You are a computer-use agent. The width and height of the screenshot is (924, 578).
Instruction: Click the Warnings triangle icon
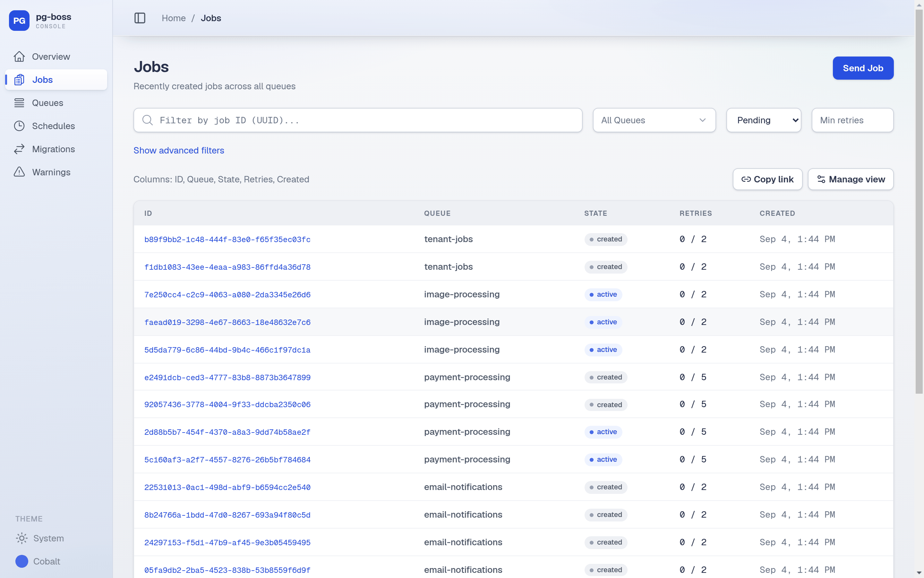pyautogui.click(x=19, y=172)
